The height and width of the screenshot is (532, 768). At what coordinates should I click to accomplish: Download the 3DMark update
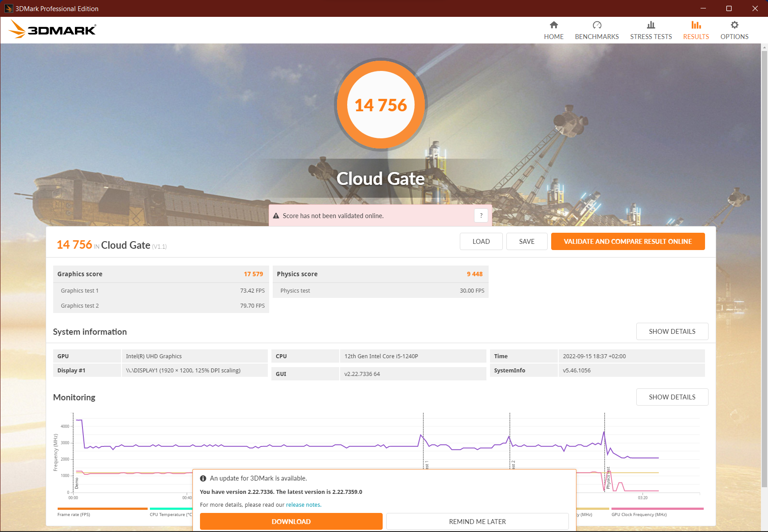291,521
